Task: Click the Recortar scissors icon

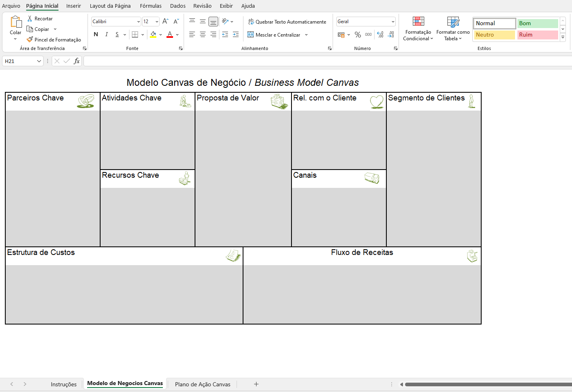Action: point(30,19)
